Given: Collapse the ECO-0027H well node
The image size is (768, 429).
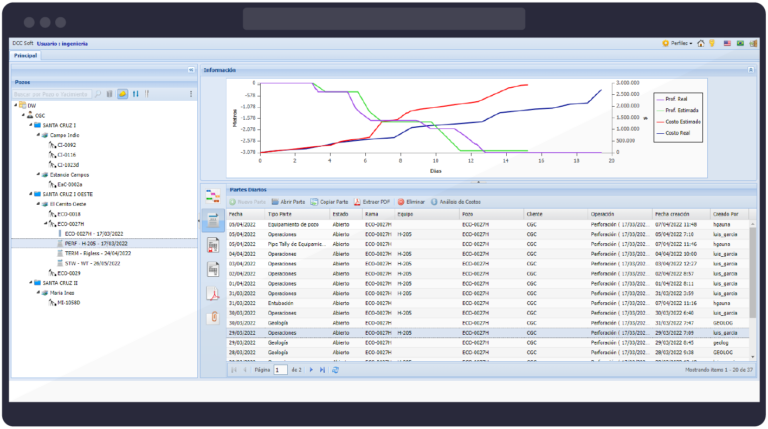Looking at the screenshot, I should pyautogui.click(x=46, y=224).
